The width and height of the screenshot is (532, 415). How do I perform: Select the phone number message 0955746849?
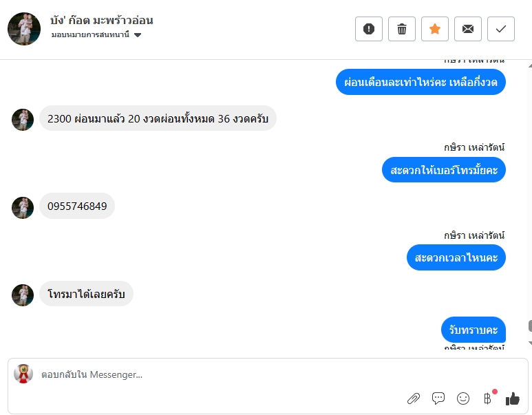[x=77, y=206]
